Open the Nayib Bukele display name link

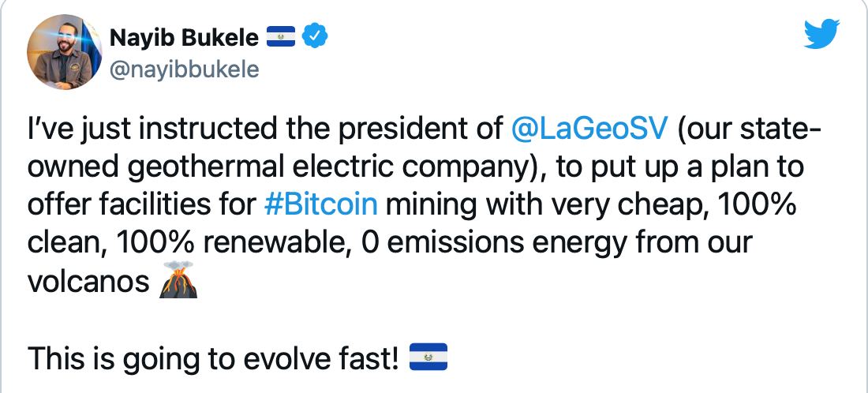click(185, 38)
